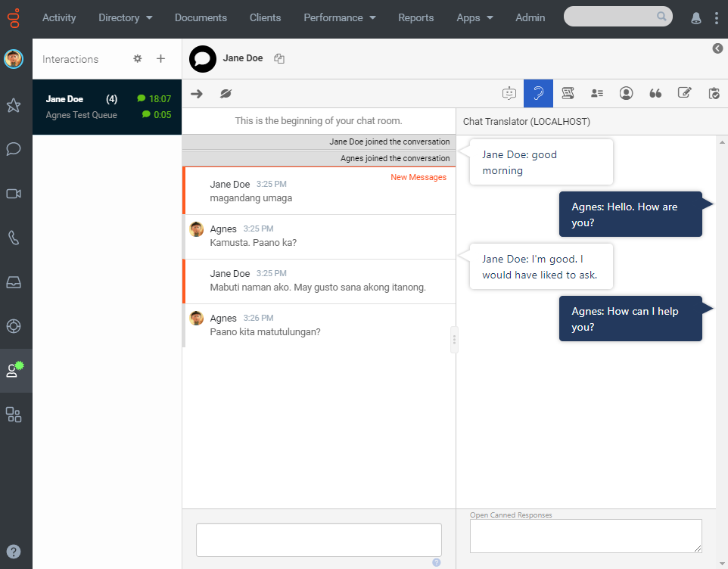
Task: Expand the Directory dropdown menu
Action: coord(126,17)
